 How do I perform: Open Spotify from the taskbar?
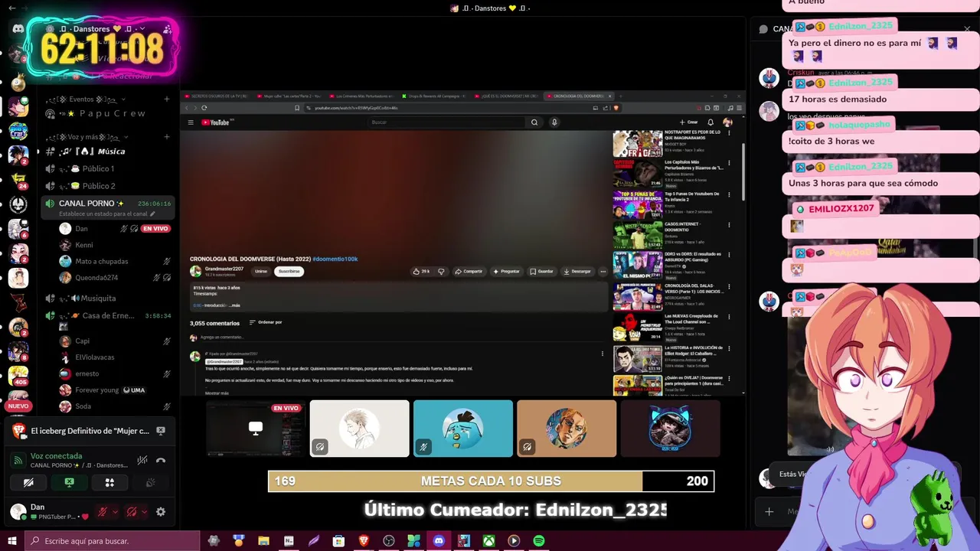tap(539, 541)
